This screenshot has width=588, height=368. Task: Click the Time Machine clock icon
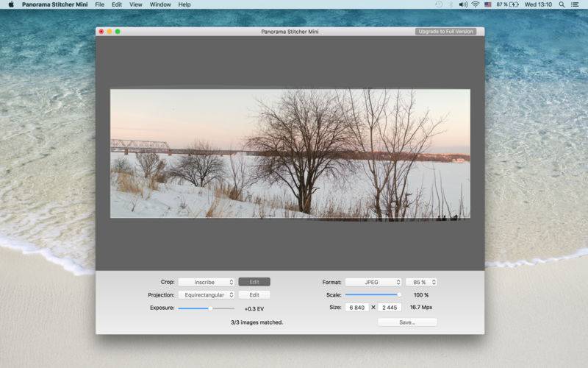tap(439, 4)
